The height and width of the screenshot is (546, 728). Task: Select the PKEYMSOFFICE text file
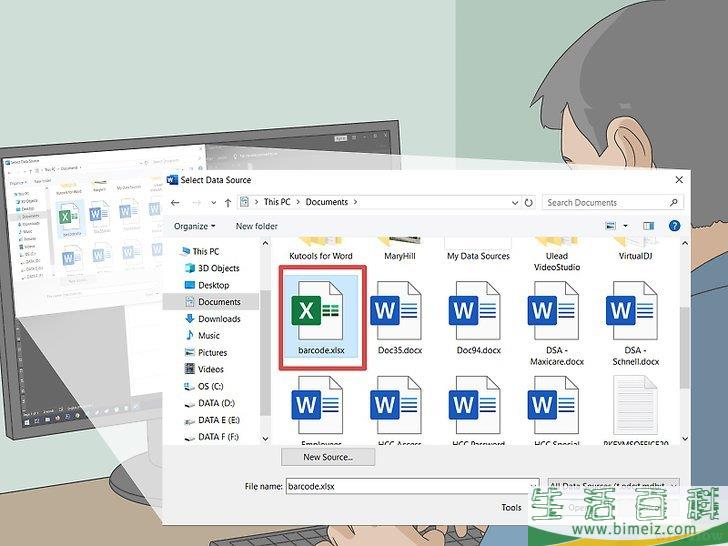[635, 411]
